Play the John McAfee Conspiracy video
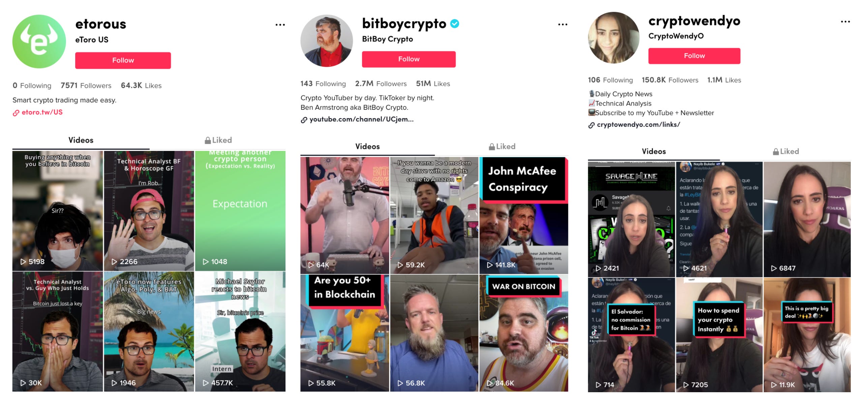 pyautogui.click(x=524, y=215)
